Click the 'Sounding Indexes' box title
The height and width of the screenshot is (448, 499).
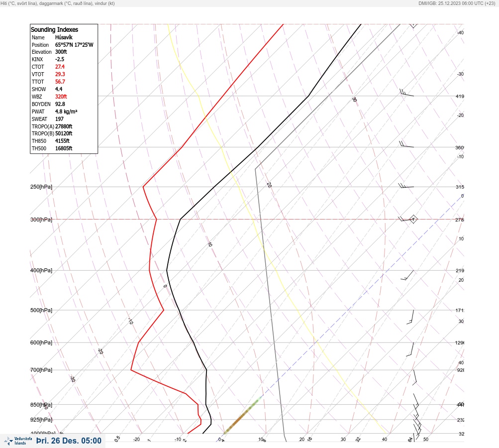(x=54, y=29)
